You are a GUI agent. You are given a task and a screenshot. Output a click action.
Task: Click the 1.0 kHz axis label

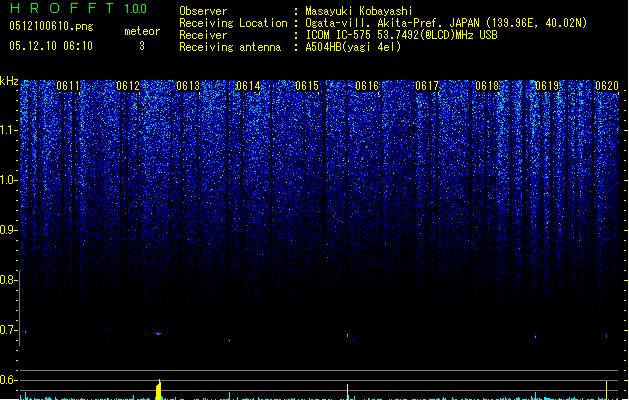[x=8, y=180]
